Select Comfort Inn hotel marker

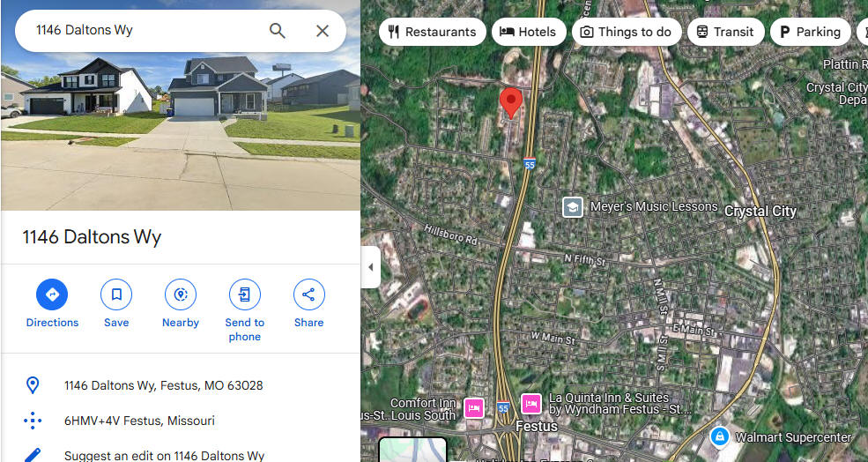click(x=474, y=408)
